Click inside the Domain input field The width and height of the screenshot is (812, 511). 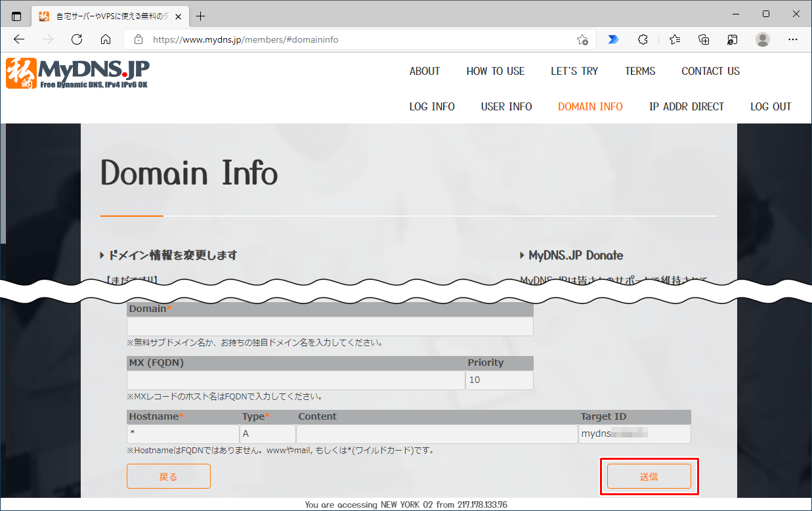click(328, 326)
